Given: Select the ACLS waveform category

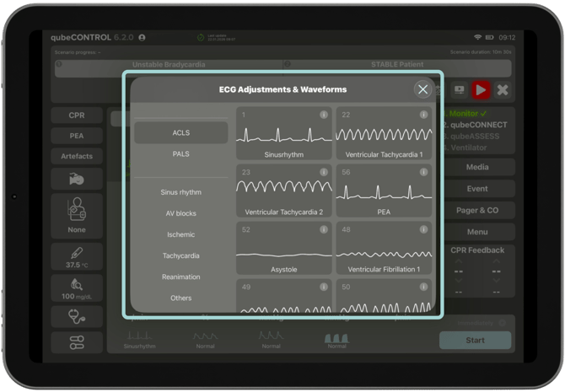Looking at the screenshot, I should tap(181, 133).
